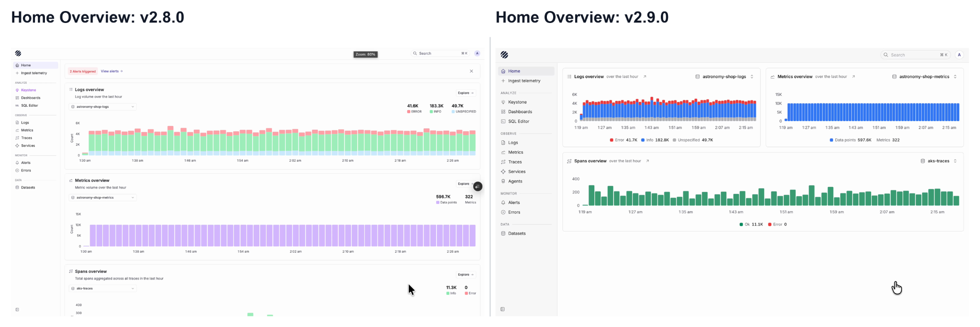
Task: Open Spans overview arrow icon in v2.9.0
Action: [647, 161]
